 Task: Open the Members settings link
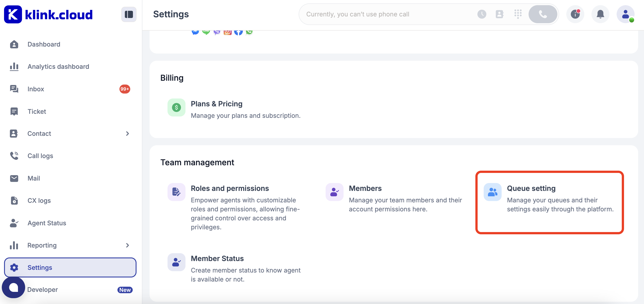[x=365, y=188]
